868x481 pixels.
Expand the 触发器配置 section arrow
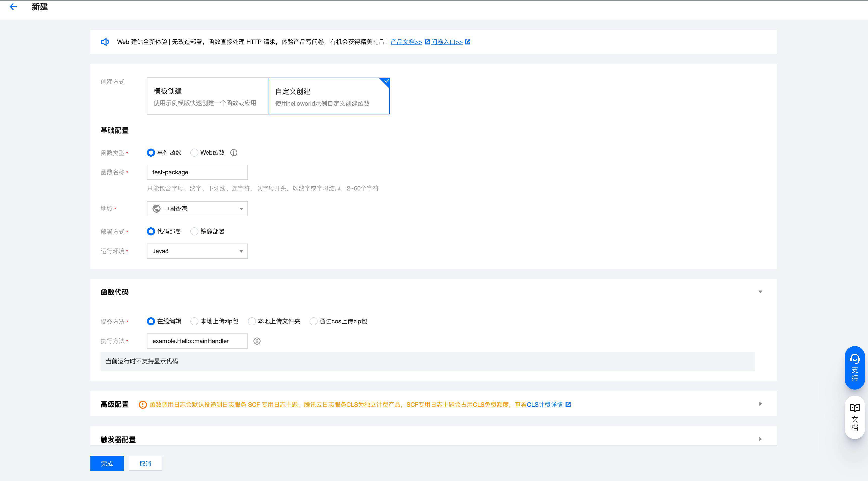(760, 439)
